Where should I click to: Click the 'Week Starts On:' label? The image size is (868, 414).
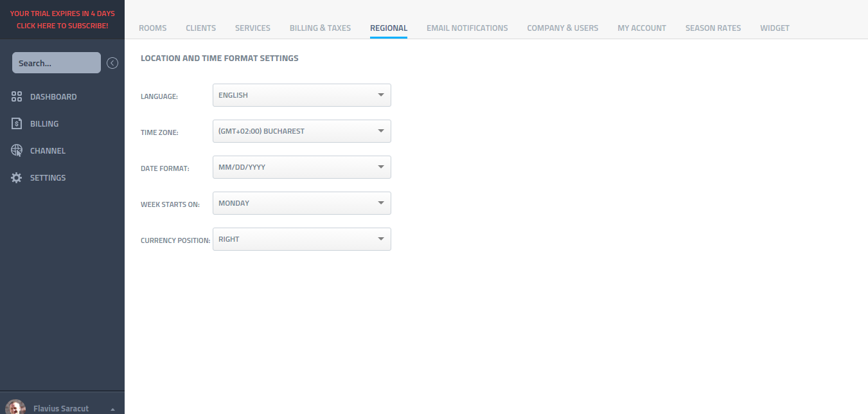click(x=170, y=204)
